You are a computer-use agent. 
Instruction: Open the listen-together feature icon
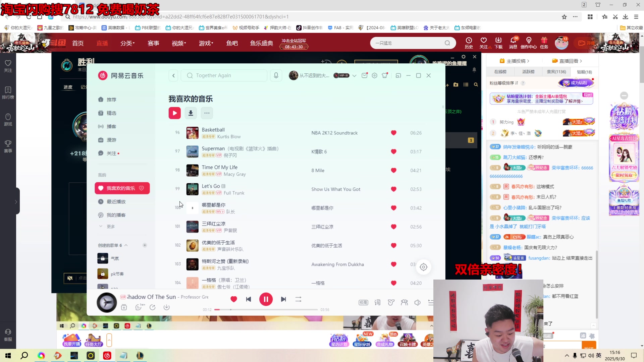[x=404, y=302]
